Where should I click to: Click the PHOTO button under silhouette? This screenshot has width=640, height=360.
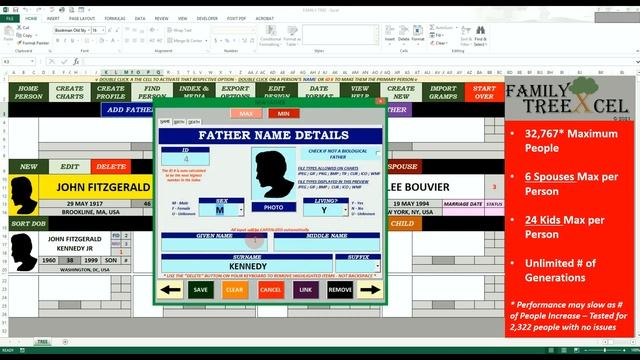tap(273, 207)
